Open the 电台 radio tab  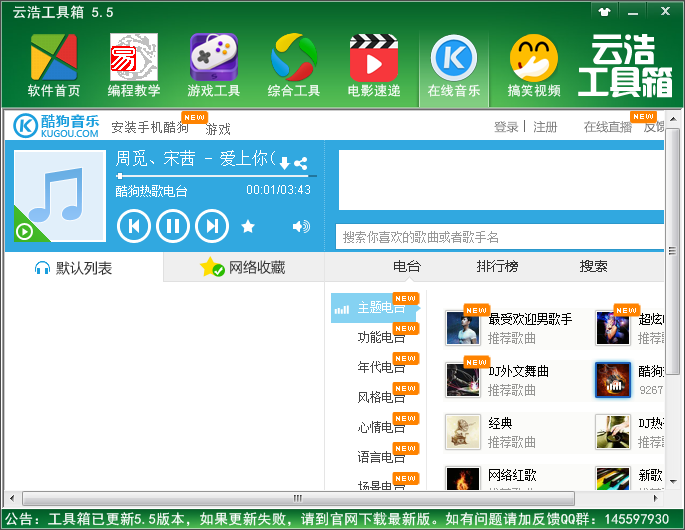point(407,266)
